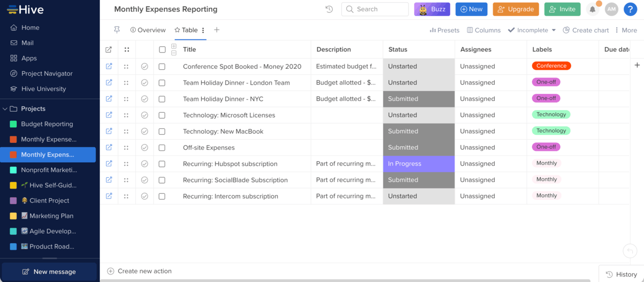Open Client Project in sidebar
The width and height of the screenshot is (644, 282).
(49, 200)
